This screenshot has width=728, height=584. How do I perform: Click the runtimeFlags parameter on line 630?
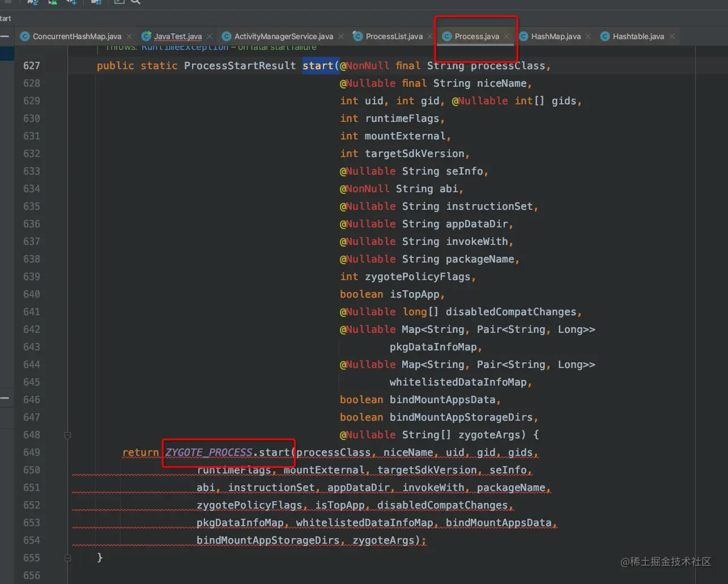[402, 119]
